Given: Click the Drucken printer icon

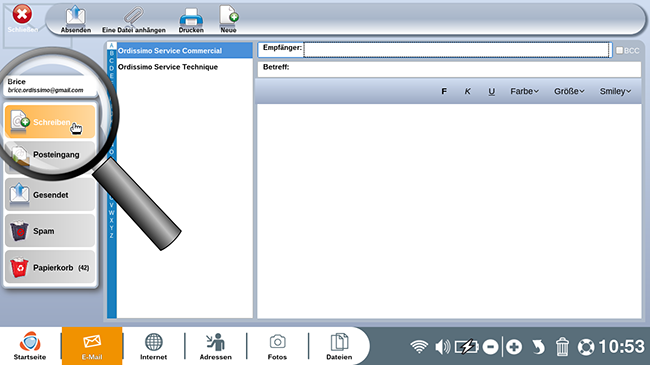Looking at the screenshot, I should [191, 17].
